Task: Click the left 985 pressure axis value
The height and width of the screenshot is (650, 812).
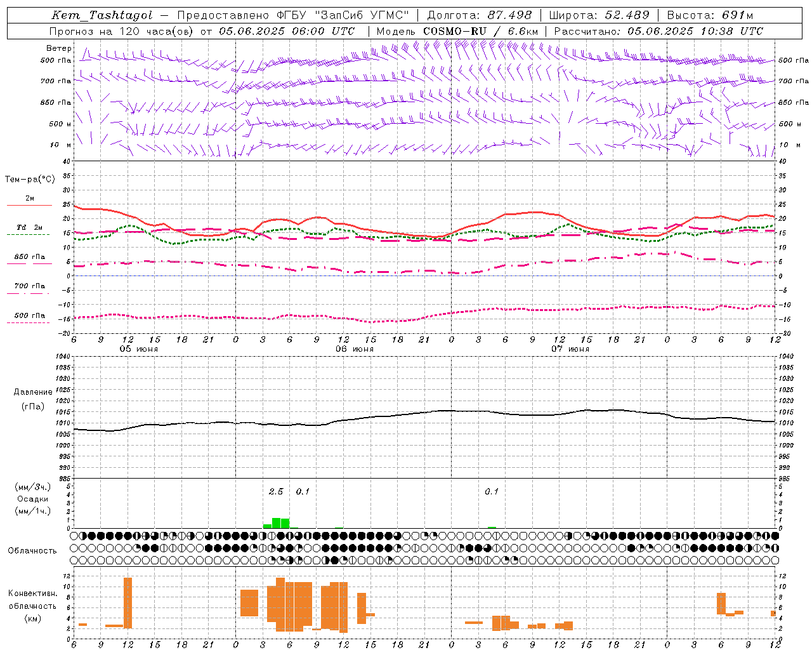Action: coord(65,479)
